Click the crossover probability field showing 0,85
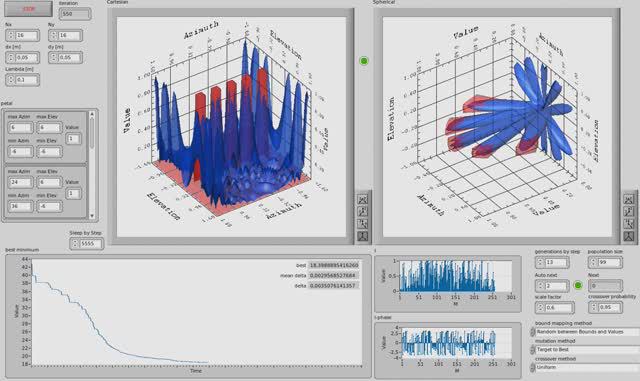 [x=609, y=307]
